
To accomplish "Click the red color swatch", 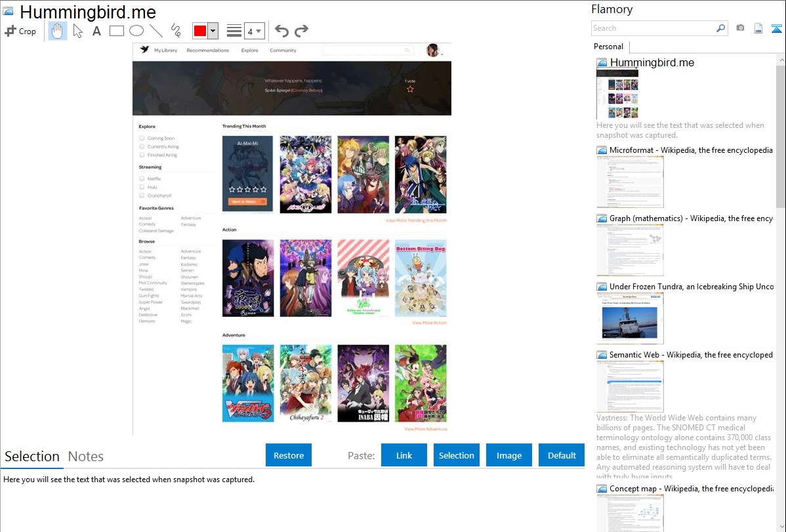I will click(200, 31).
